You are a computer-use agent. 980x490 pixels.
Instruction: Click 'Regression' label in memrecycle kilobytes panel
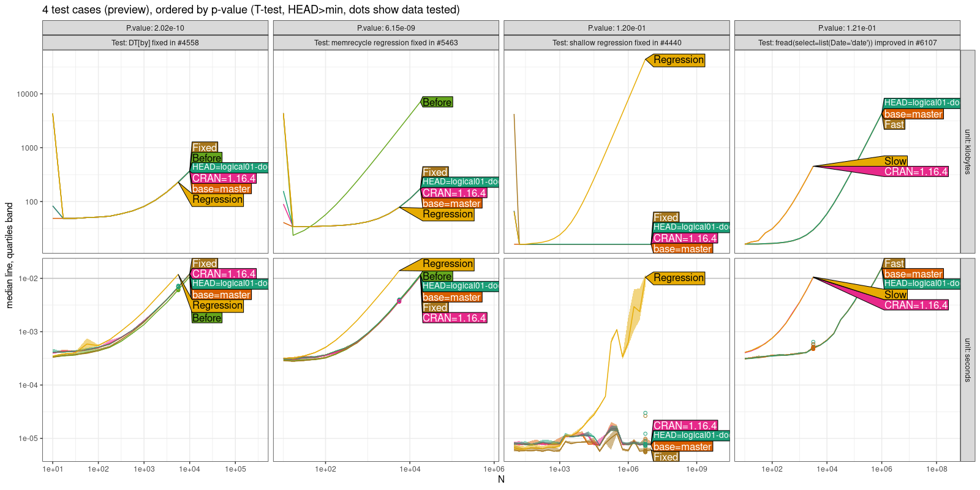pos(448,214)
